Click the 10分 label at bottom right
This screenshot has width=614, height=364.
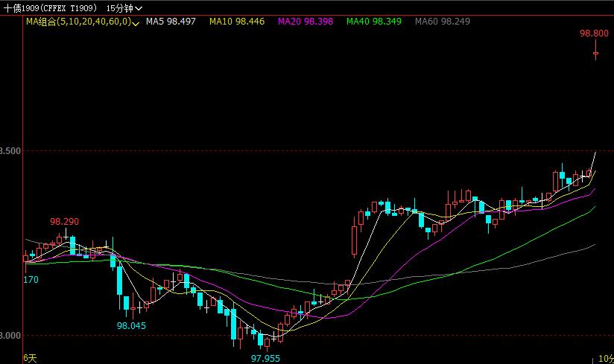point(605,358)
